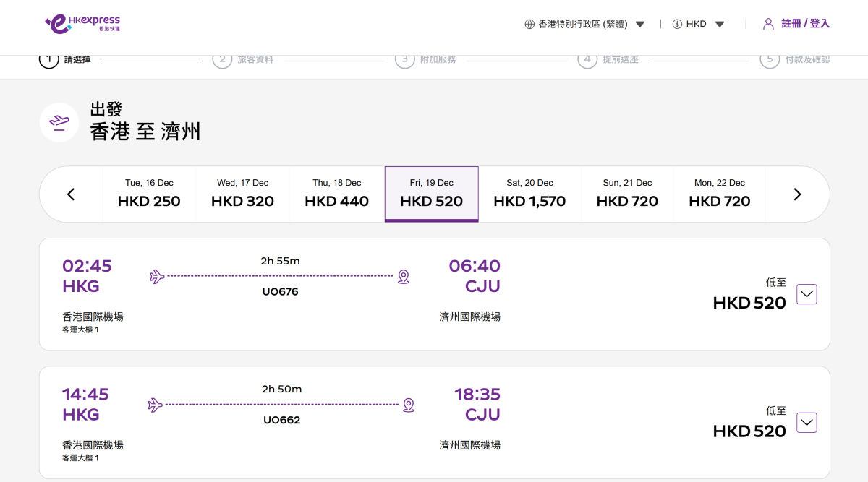The width and height of the screenshot is (868, 482).
Task: Click the UO662 plane icon
Action: point(155,405)
